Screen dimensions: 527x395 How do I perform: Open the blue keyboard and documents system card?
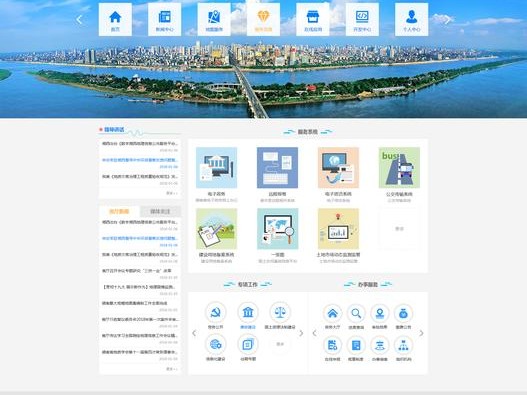277,167
